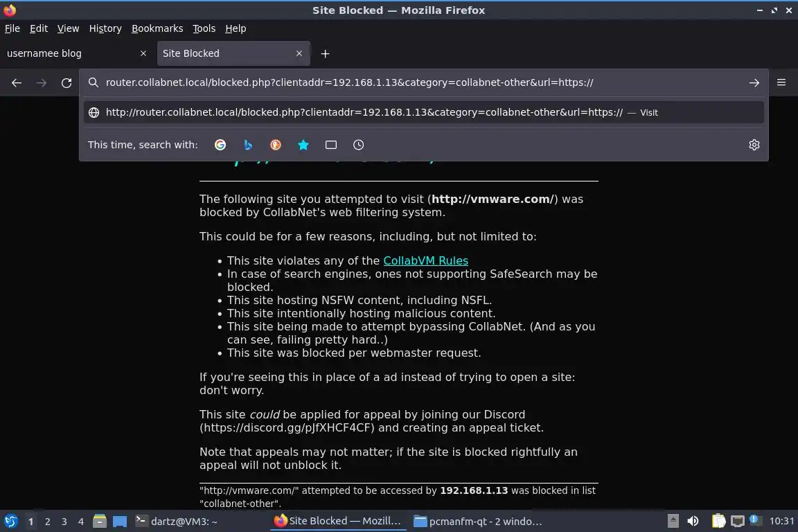Viewport: 798px width, 532px height.
Task: Launch file manager from panel quicklaunch
Action: [100, 522]
